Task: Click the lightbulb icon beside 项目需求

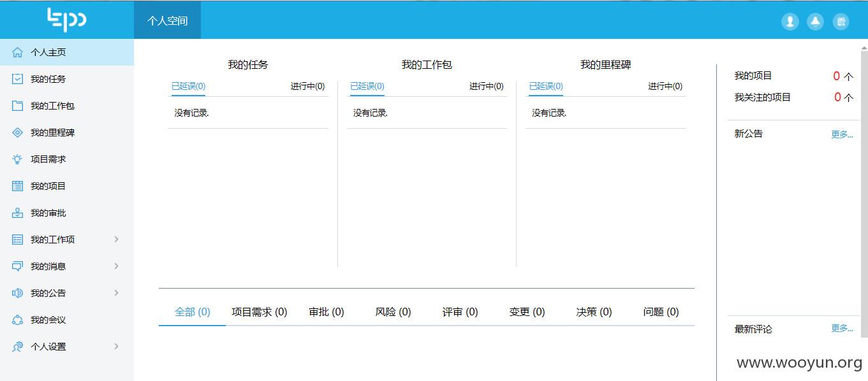Action: [18, 159]
